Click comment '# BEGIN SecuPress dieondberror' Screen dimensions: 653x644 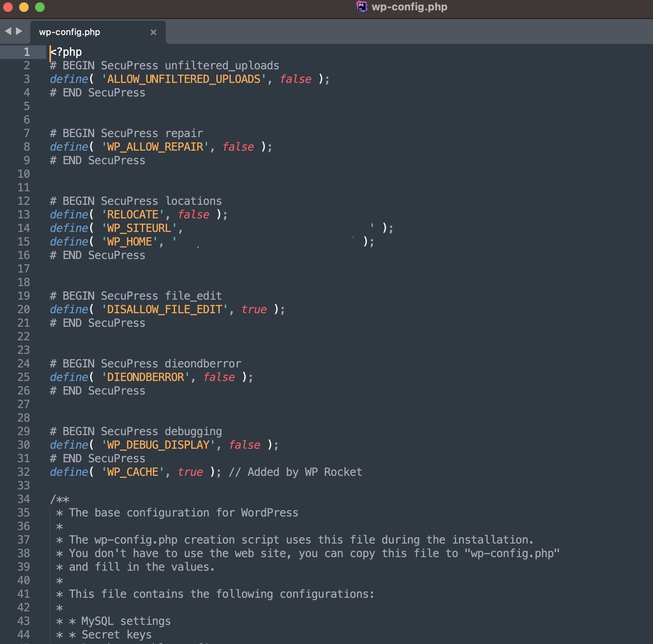pyautogui.click(x=146, y=364)
